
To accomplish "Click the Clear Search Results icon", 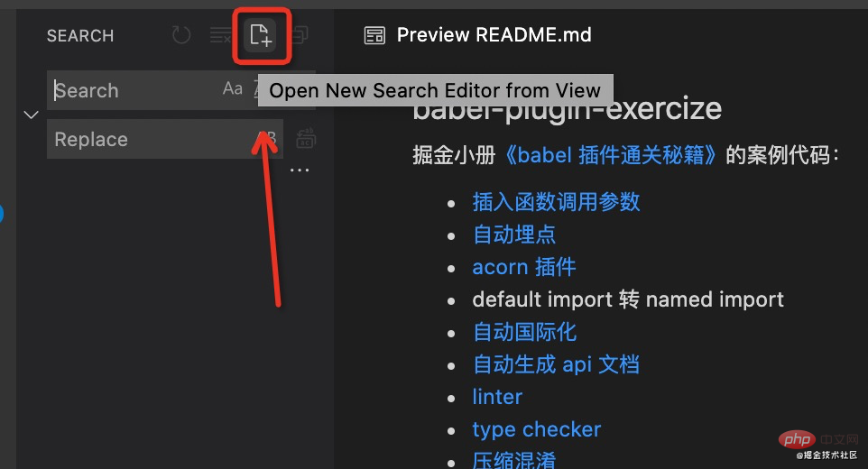I will point(221,35).
